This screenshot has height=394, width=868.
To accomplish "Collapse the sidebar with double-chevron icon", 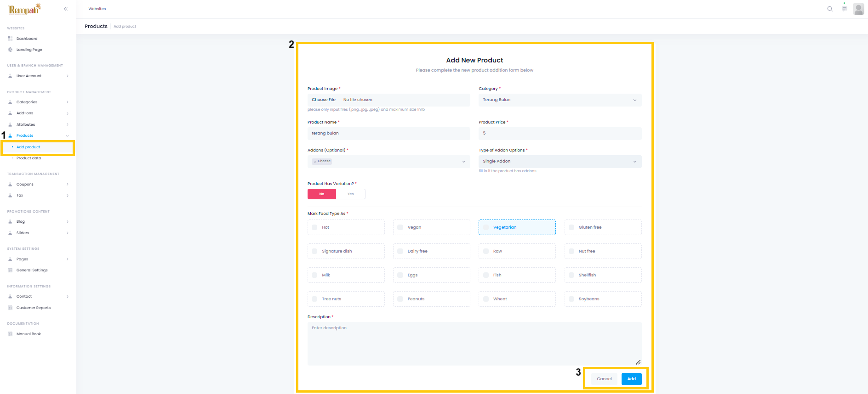I will click(66, 9).
